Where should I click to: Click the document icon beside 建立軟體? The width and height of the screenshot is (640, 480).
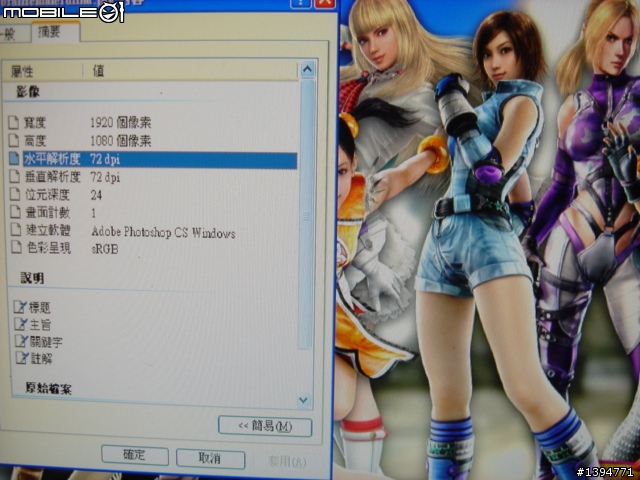[16, 229]
